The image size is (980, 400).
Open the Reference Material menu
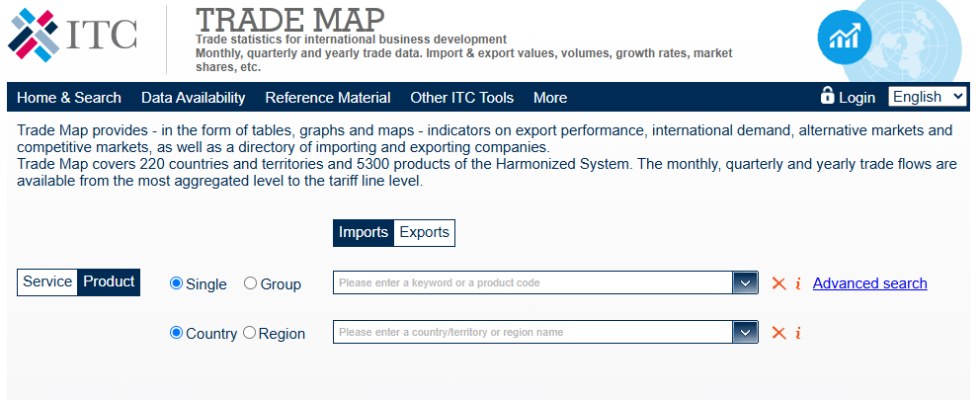328,98
